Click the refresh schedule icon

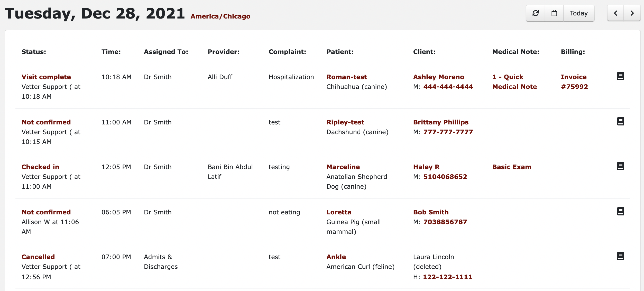point(536,13)
